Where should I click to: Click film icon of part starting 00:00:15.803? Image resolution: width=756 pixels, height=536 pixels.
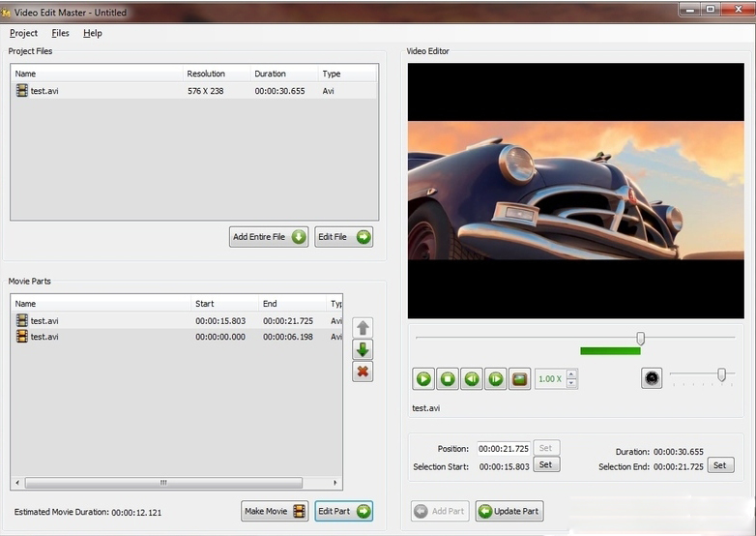21,320
